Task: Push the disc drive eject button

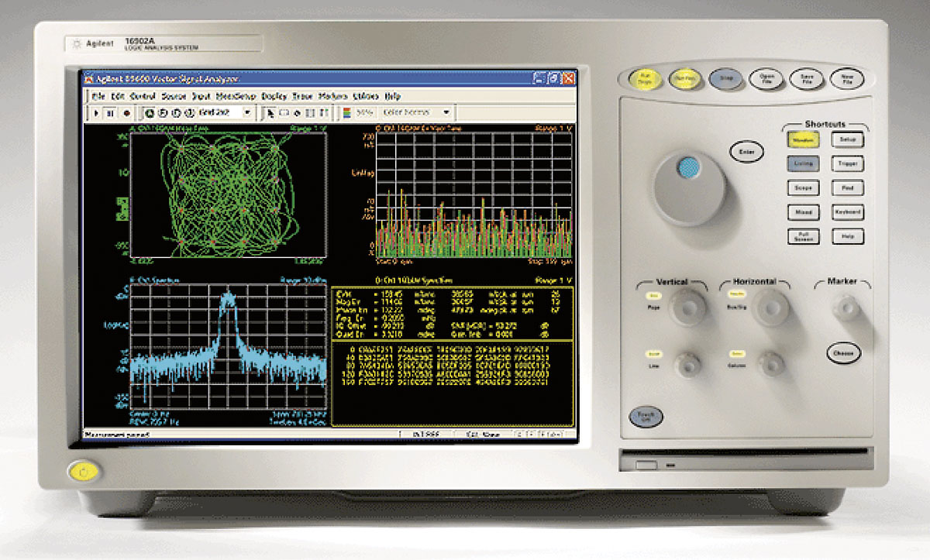Action: (647, 465)
